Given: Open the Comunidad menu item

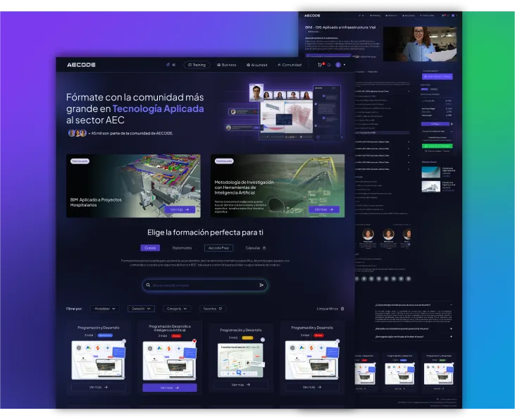Looking at the screenshot, I should coord(289,65).
